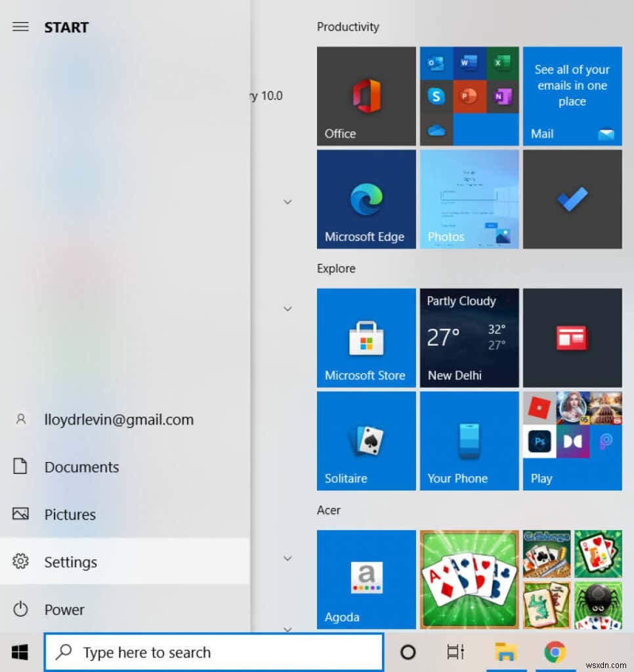Collapse the Acer tile group
This screenshot has width=634, height=672.
click(287, 558)
